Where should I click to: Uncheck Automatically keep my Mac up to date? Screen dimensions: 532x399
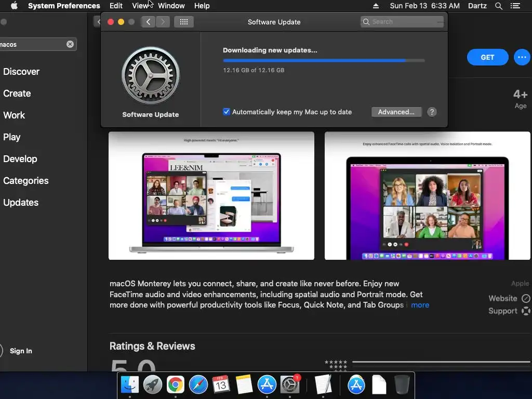tap(227, 112)
